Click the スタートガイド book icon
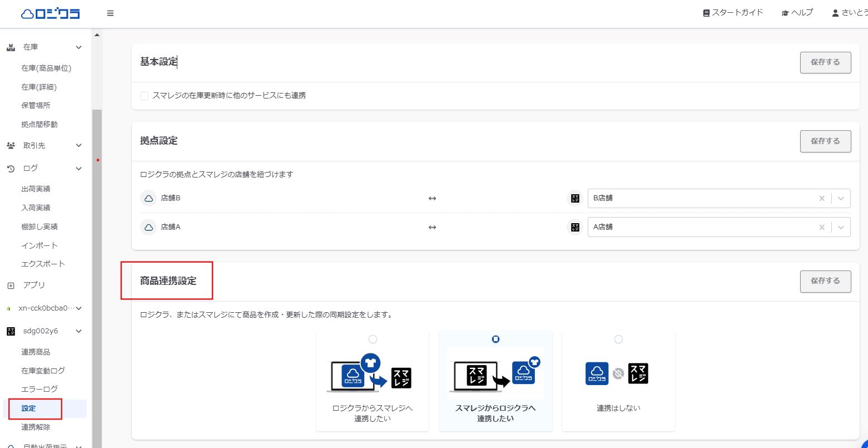868x448 pixels. point(706,13)
